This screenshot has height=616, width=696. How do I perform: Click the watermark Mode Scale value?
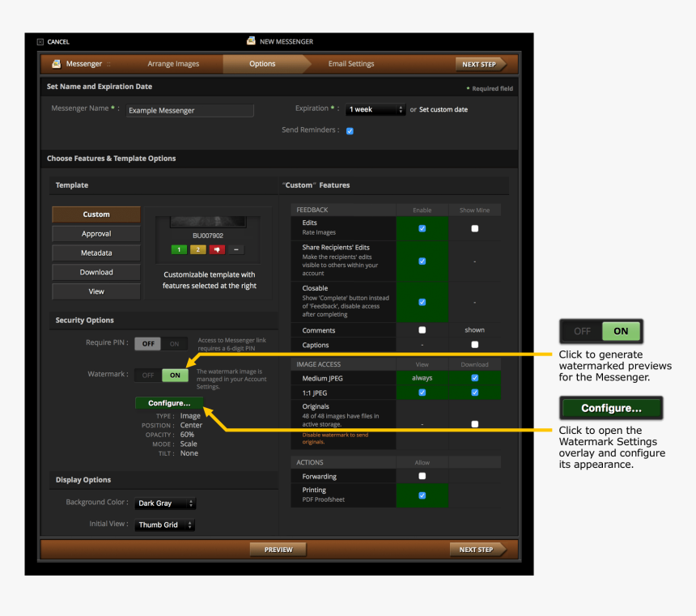189,444
